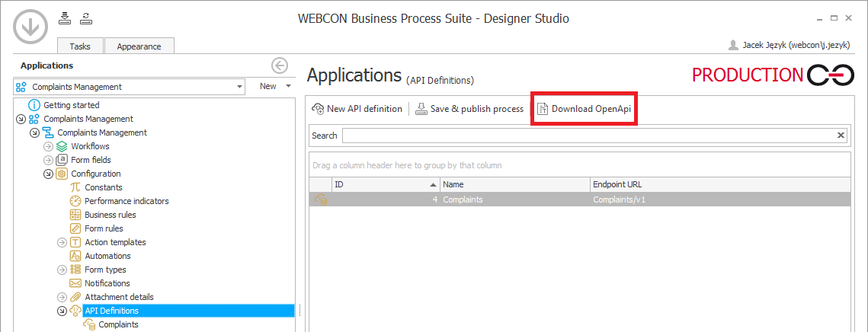Sort by the Name column header
Viewport: 868px width, 332px height.
(515, 184)
